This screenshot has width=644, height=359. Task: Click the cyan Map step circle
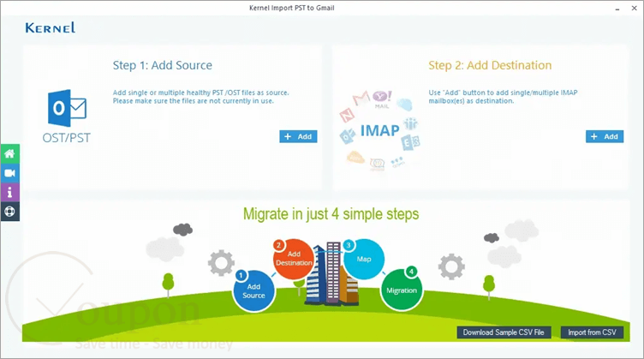(363, 260)
